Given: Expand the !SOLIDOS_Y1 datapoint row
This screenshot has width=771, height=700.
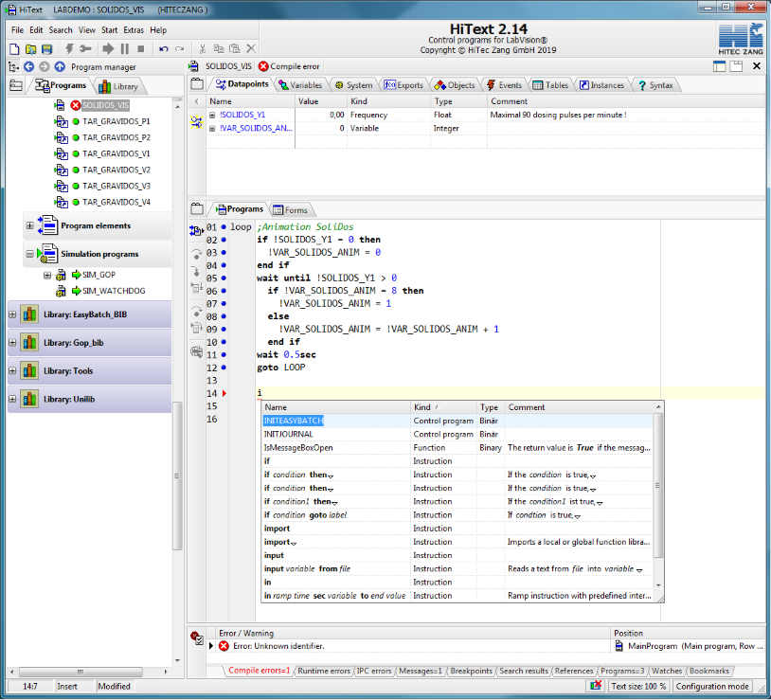Looking at the screenshot, I should coord(212,115).
